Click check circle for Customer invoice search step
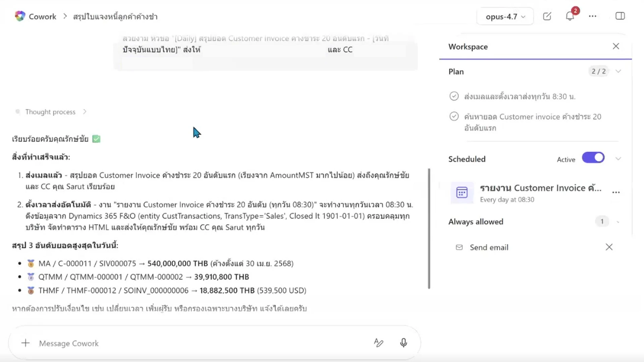Screen dimensions: 644x362 click(x=454, y=116)
